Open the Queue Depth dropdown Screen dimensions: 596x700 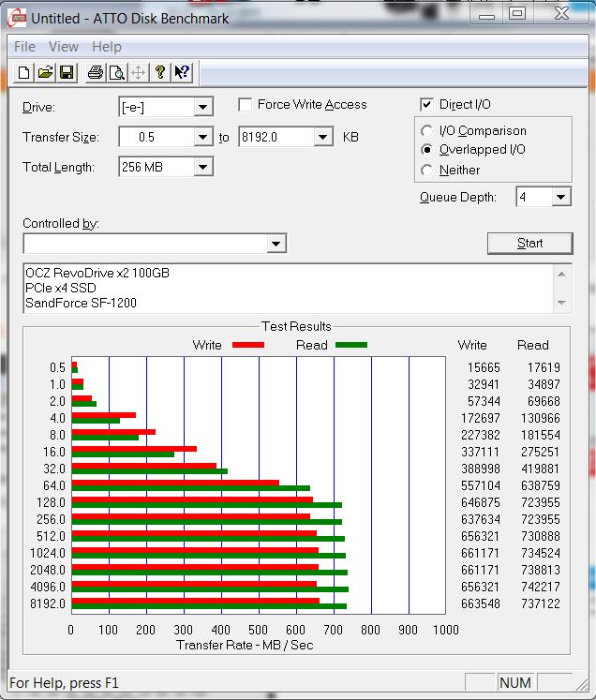560,198
